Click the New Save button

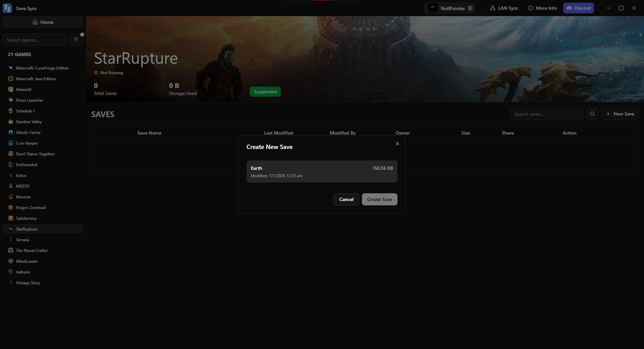pos(620,114)
